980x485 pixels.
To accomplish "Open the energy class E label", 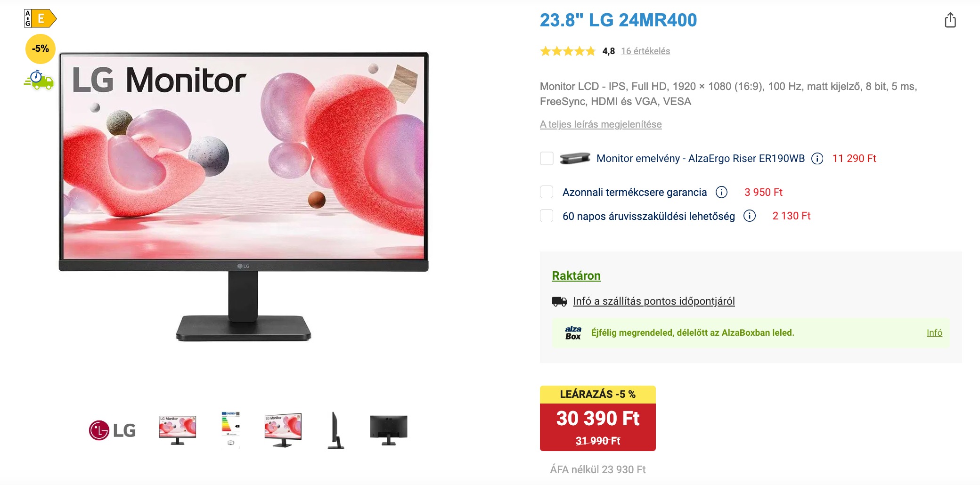I will (40, 18).
